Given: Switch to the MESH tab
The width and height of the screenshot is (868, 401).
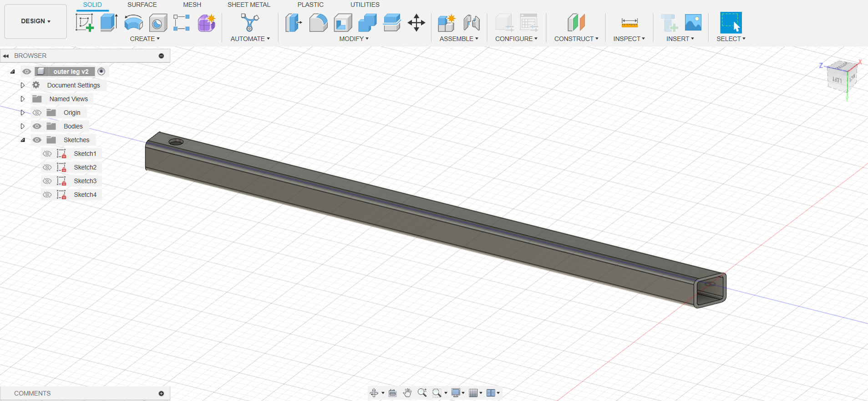Looking at the screenshot, I should [192, 5].
